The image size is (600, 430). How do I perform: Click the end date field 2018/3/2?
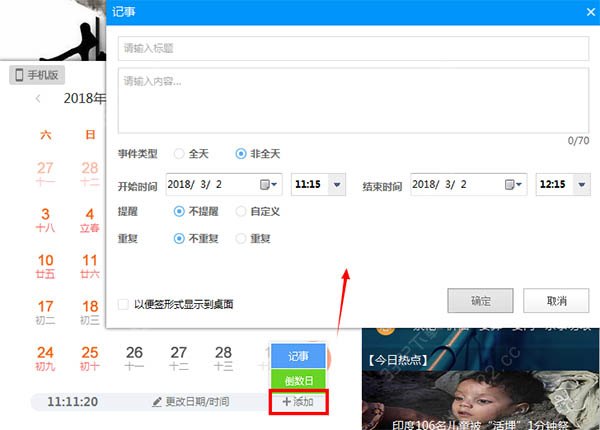point(469,184)
